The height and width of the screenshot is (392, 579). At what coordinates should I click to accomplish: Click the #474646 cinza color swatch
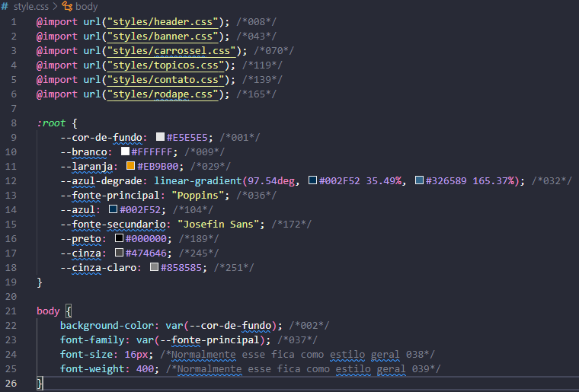pos(119,252)
